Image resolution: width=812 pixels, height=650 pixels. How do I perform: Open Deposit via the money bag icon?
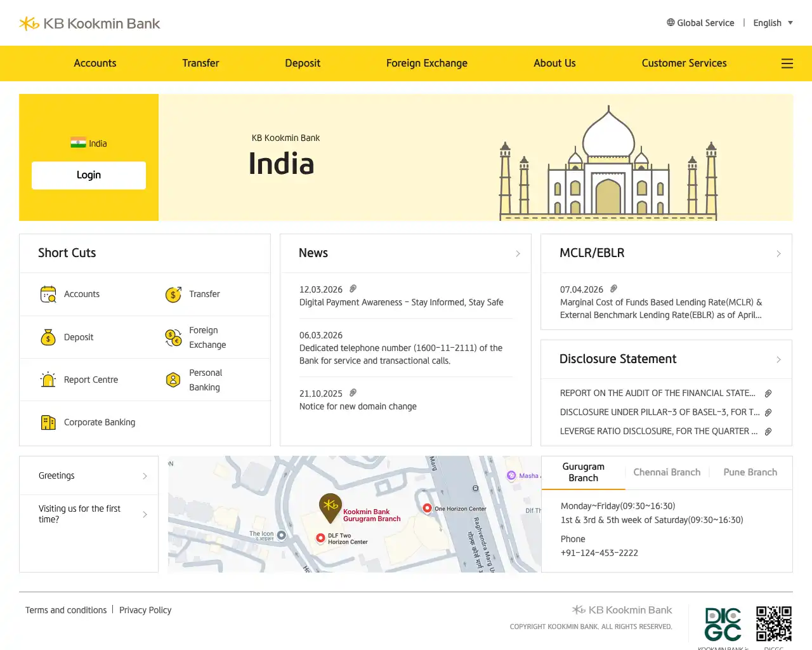48,336
